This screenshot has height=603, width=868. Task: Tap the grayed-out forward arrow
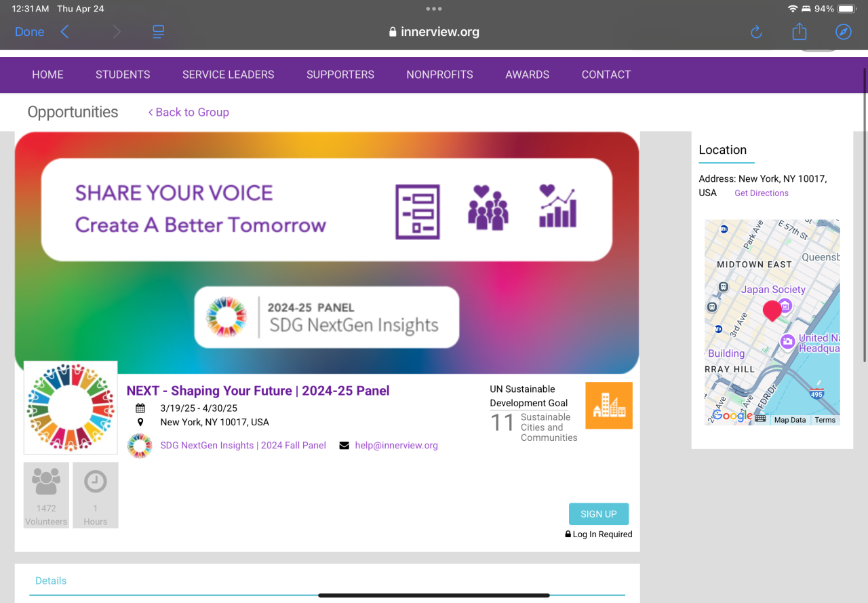point(117,32)
